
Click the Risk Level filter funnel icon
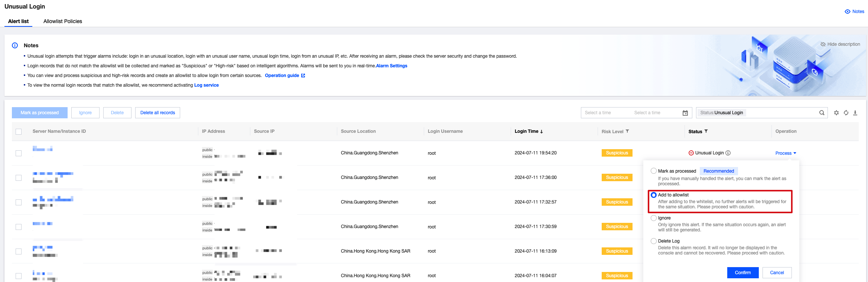(x=627, y=131)
